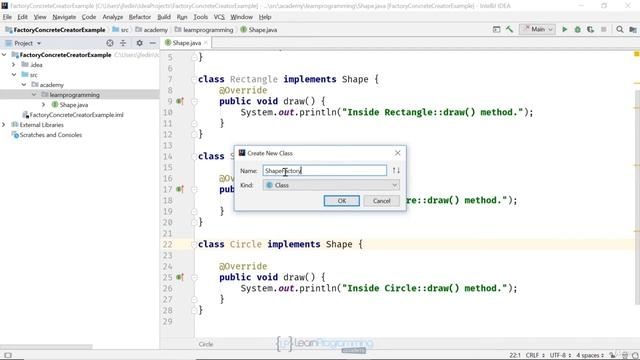Open Search Everywhere magnifier icon

click(620, 29)
